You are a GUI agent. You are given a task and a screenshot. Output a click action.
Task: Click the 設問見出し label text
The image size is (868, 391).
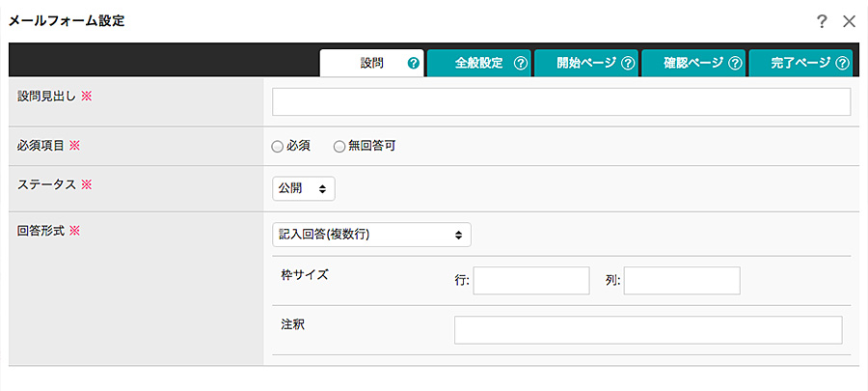[48, 97]
